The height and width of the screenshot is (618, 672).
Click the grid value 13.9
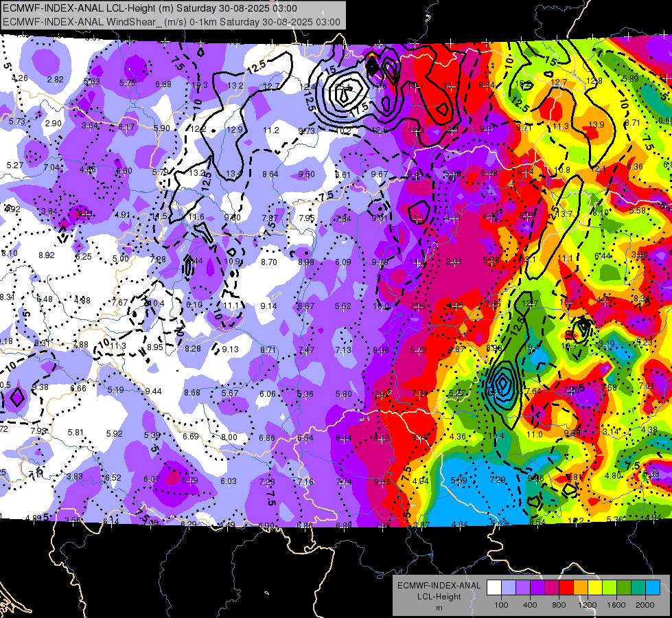(596, 124)
